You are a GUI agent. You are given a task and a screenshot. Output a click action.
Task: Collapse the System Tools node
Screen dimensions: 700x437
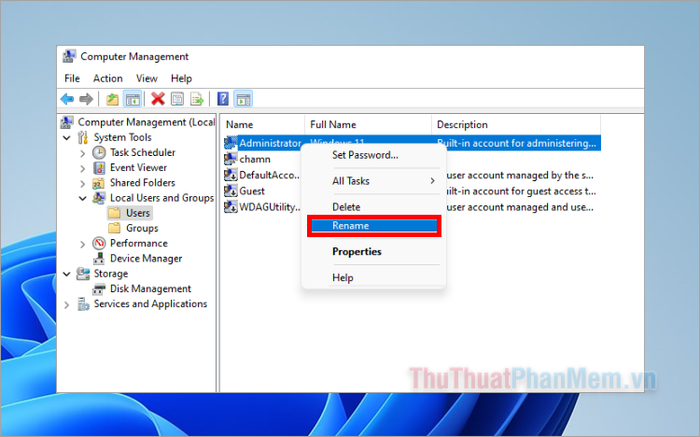[x=68, y=138]
